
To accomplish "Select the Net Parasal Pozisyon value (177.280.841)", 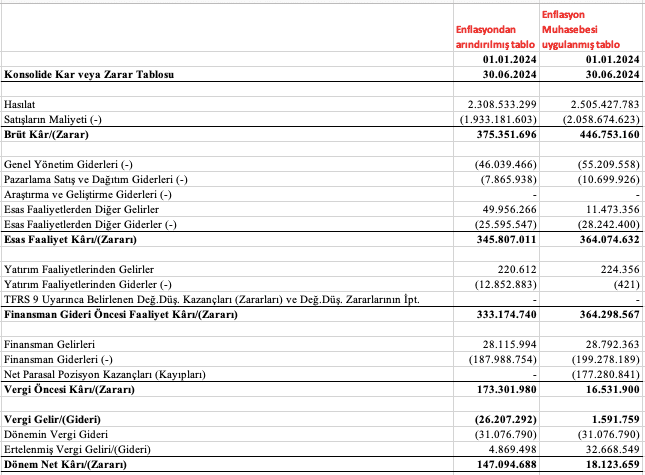I will click(x=598, y=374).
